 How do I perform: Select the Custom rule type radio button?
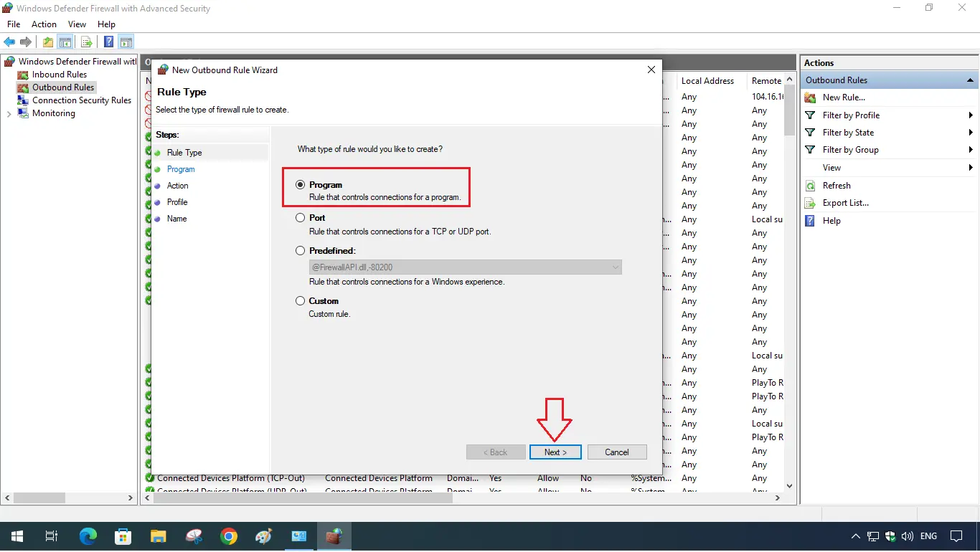point(300,300)
